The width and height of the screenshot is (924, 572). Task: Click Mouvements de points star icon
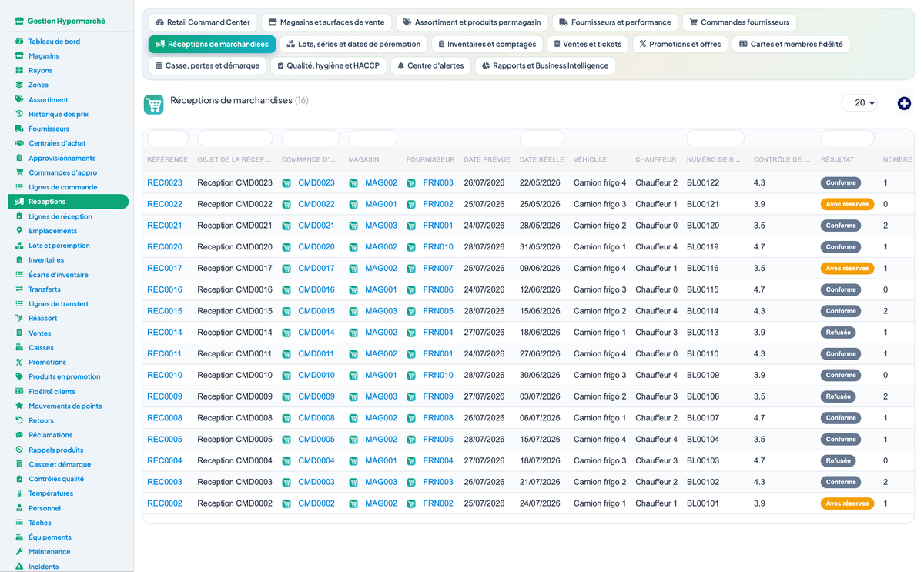(x=19, y=406)
